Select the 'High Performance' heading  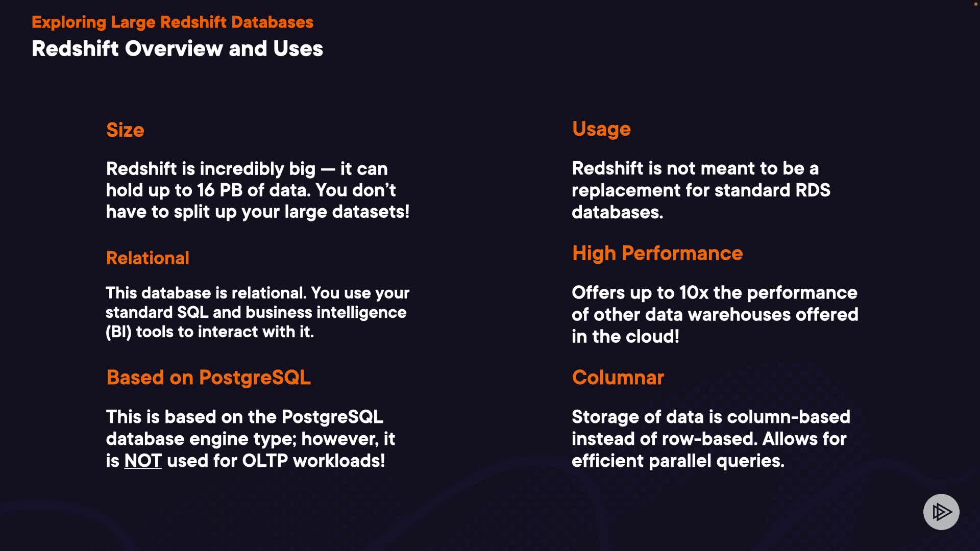(657, 254)
